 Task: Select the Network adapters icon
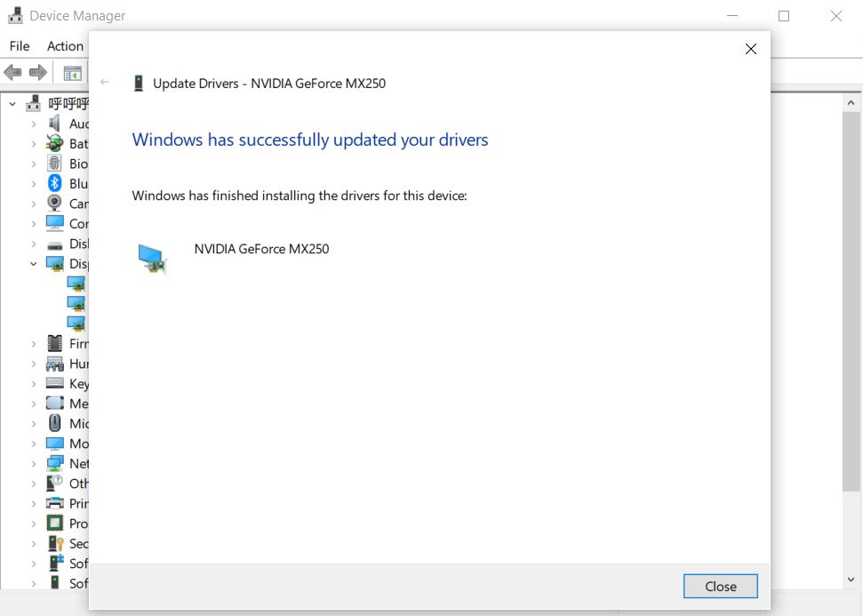(x=54, y=463)
